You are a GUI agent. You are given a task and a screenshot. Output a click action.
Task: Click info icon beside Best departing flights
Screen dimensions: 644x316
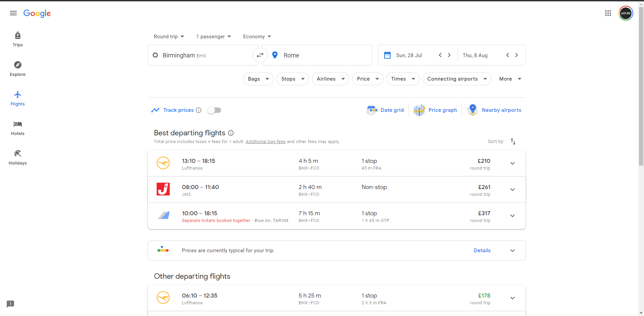[231, 133]
